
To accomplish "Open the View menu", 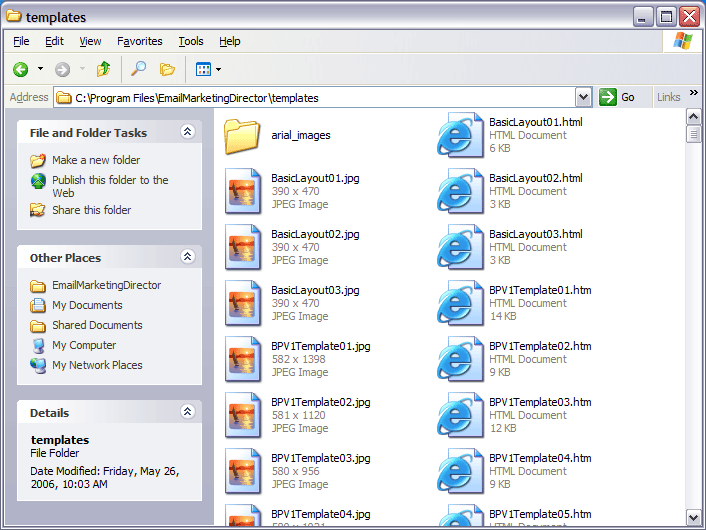I will pyautogui.click(x=90, y=41).
